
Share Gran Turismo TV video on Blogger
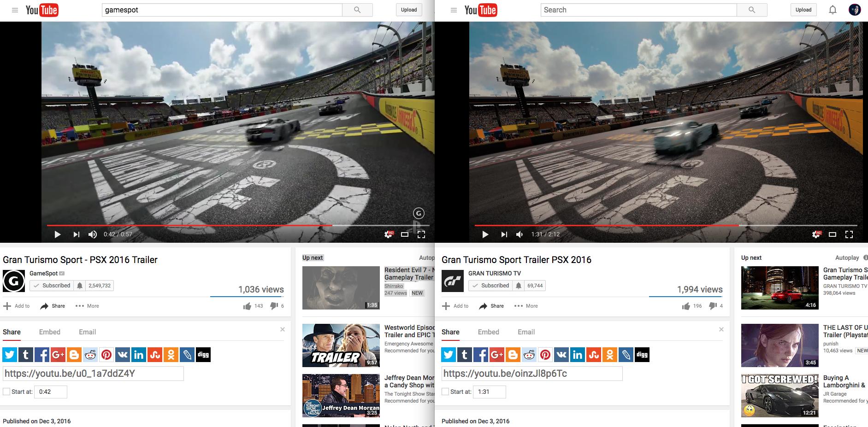[x=513, y=355]
